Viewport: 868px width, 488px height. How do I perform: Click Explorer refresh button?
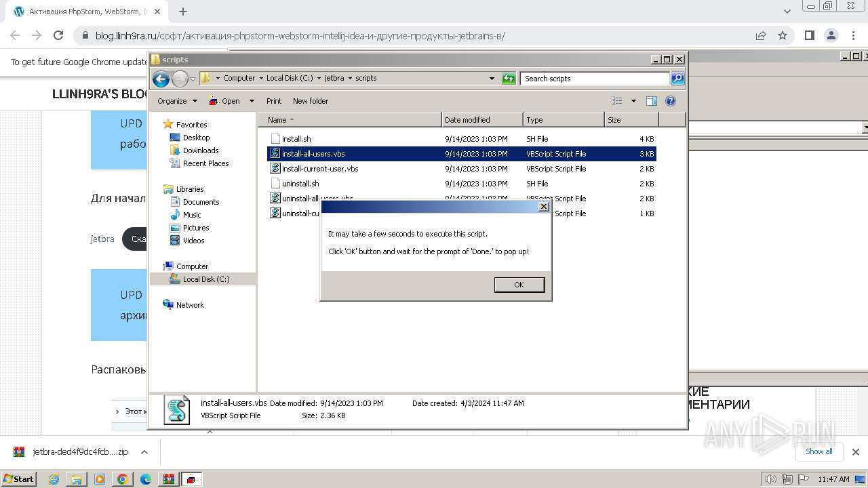tap(509, 79)
